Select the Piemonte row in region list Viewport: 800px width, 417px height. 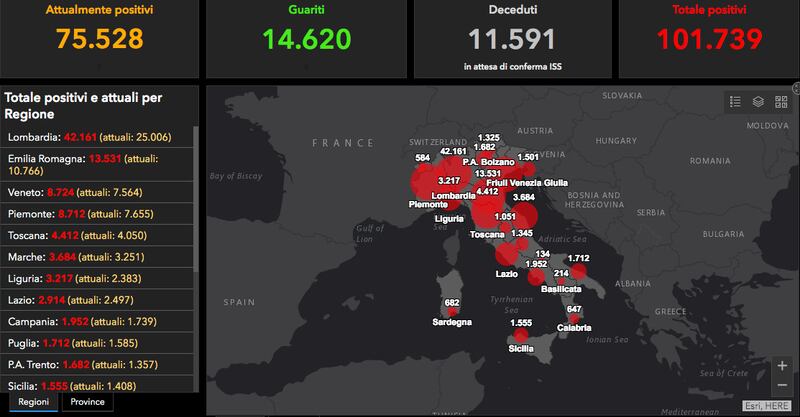(97, 213)
